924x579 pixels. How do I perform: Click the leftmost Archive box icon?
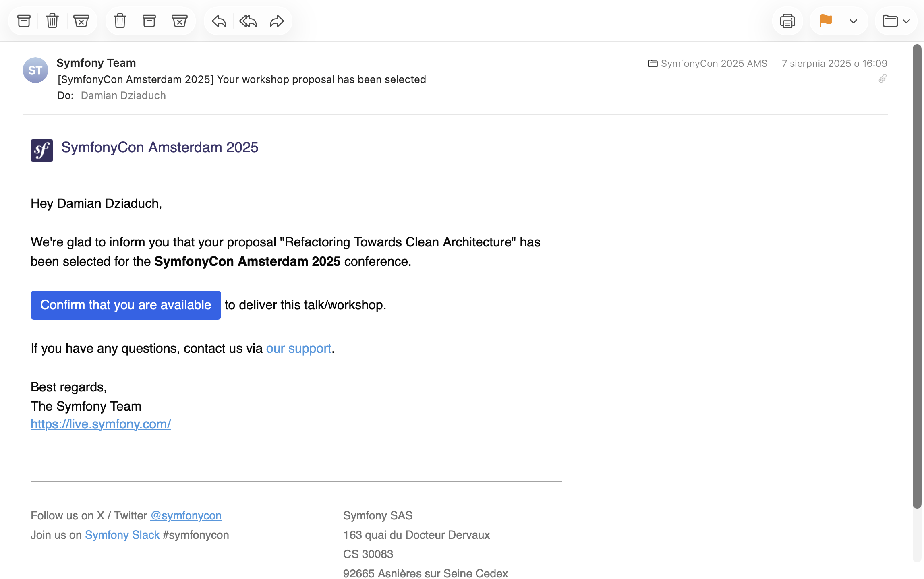[x=24, y=21]
